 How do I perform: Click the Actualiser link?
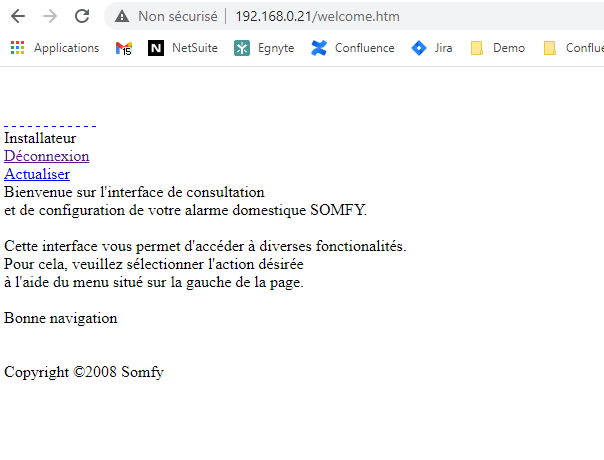37,175
